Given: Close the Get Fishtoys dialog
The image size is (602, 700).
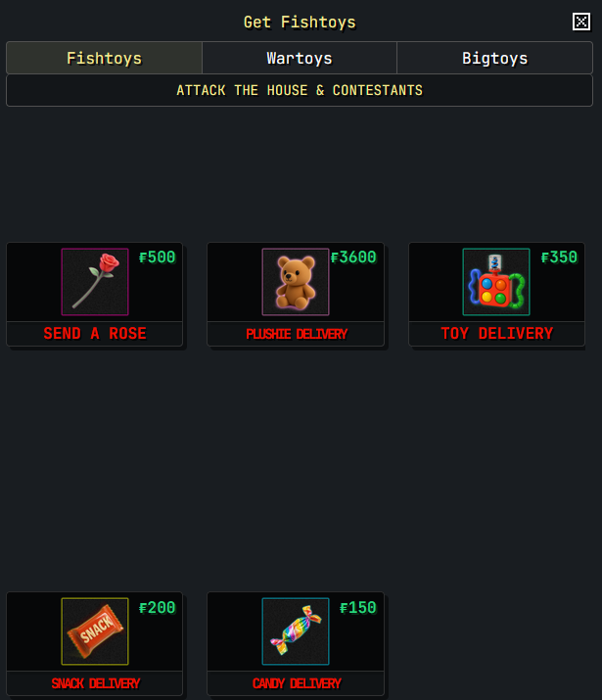Looking at the screenshot, I should point(581,22).
